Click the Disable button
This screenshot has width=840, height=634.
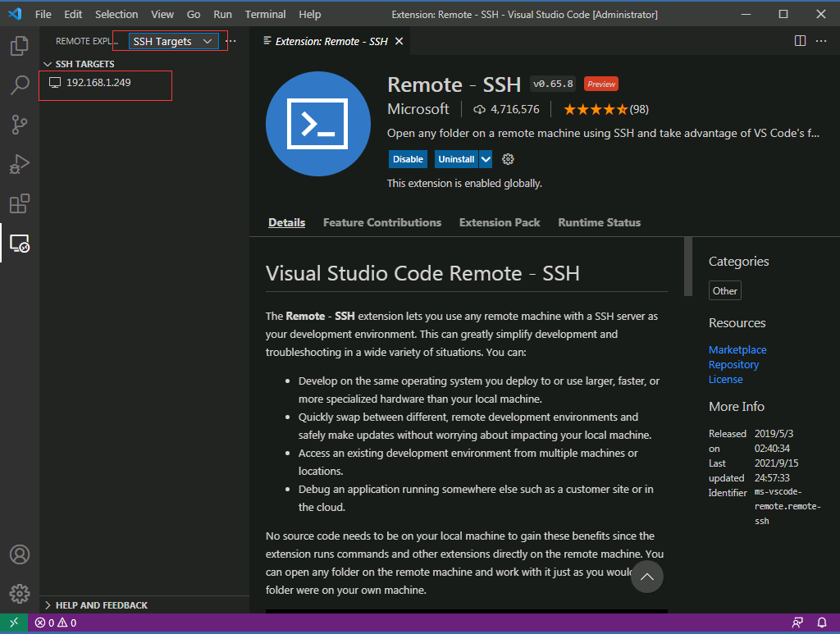point(408,159)
